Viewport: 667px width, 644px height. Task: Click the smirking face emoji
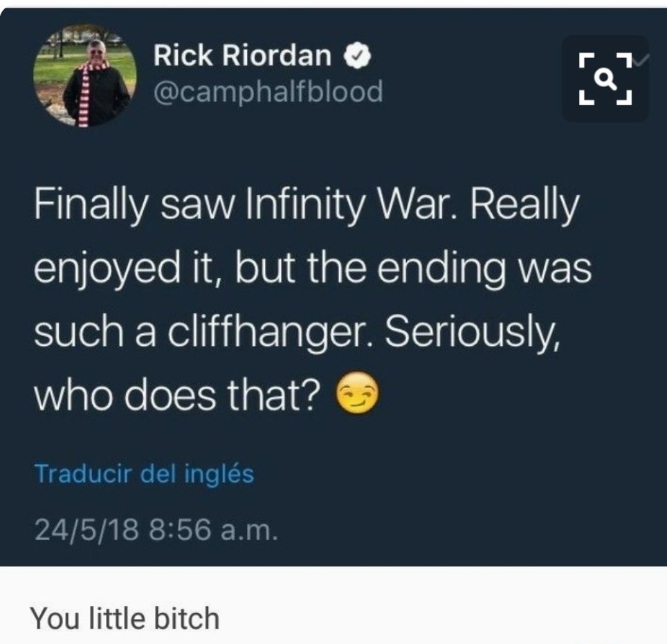[x=357, y=394]
